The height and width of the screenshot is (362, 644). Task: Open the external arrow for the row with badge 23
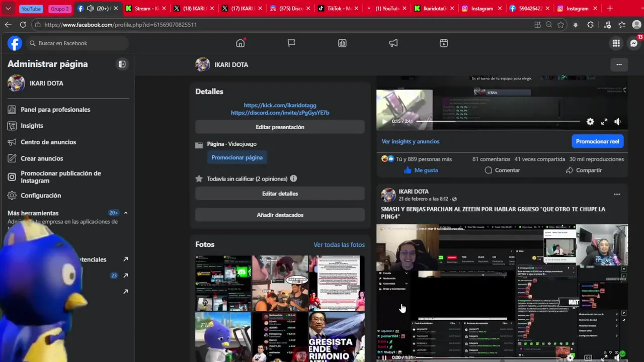click(x=126, y=276)
